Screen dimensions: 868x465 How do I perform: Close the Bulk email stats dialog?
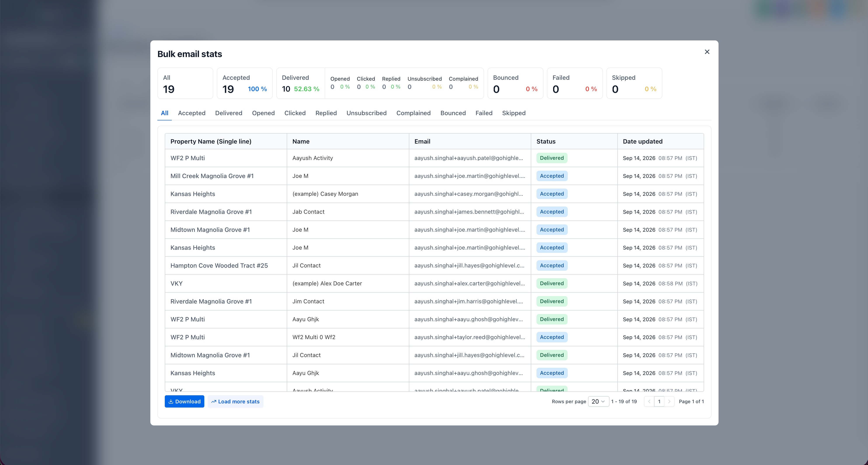(x=707, y=52)
